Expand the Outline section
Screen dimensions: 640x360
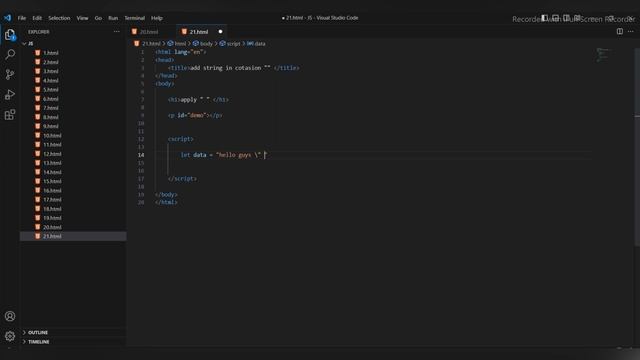click(38, 333)
